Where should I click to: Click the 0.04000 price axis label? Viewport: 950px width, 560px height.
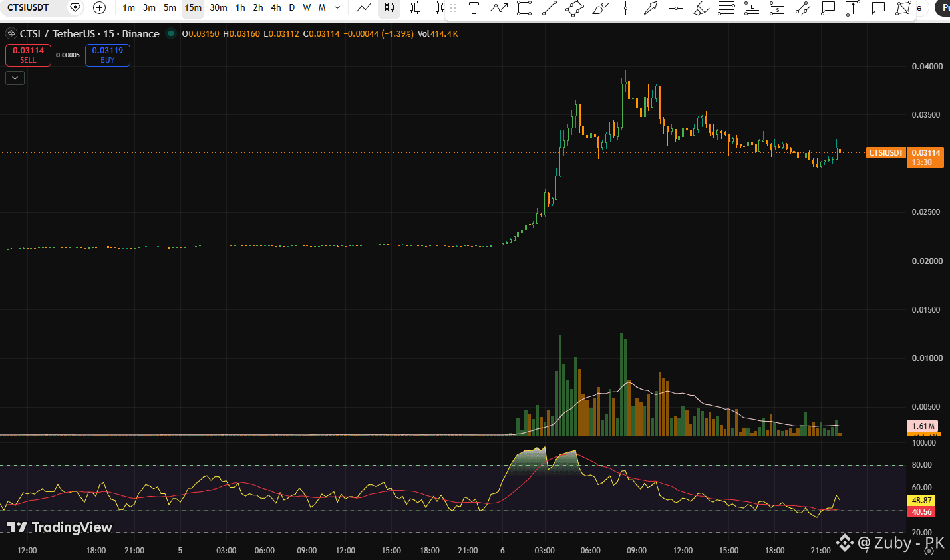pos(927,67)
